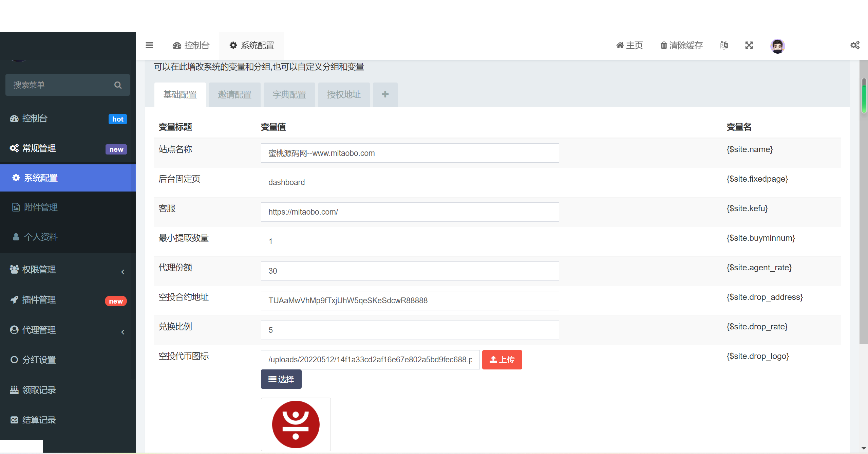868x454 pixels.
Task: Click the 常规管理 cogs icon in sidebar
Action: (14, 148)
